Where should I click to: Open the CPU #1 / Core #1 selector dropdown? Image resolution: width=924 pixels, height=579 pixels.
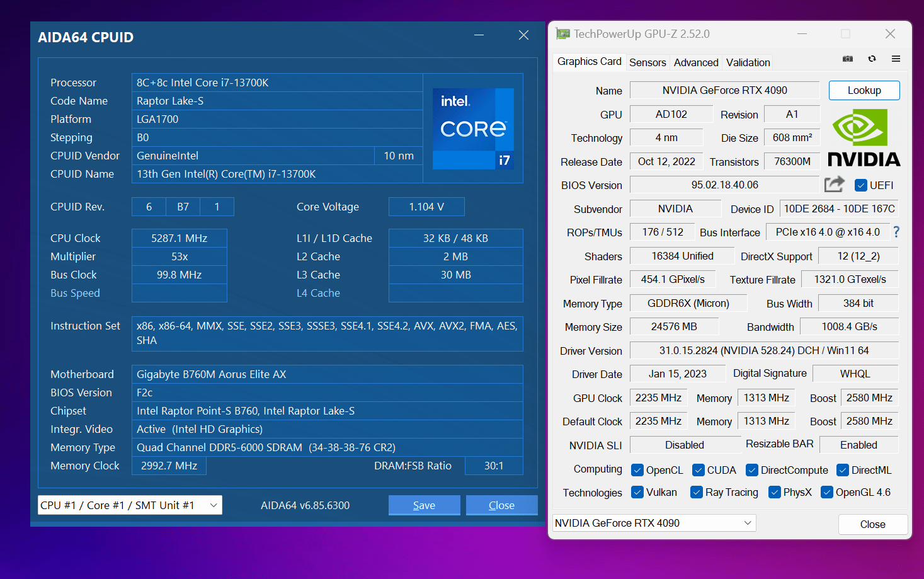pyautogui.click(x=130, y=505)
